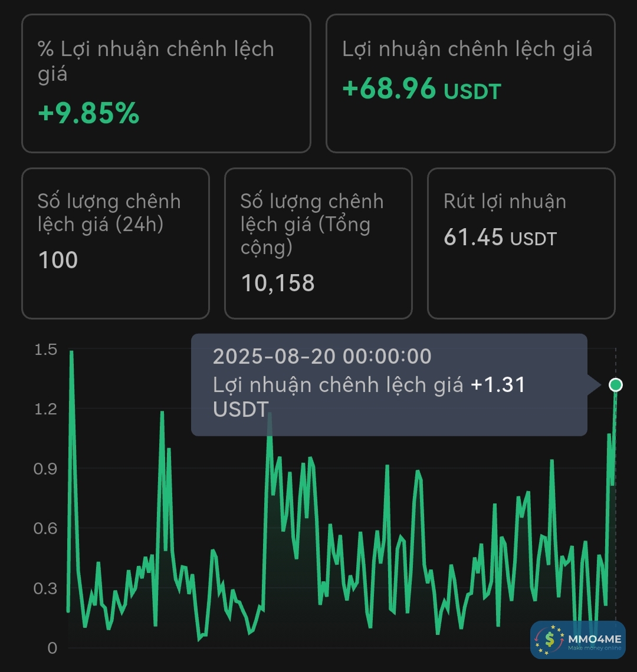The width and height of the screenshot is (637, 672).
Task: Tap the "Số lượng chênh lệch giá (Tổng cộng)" label
Action: tap(312, 224)
